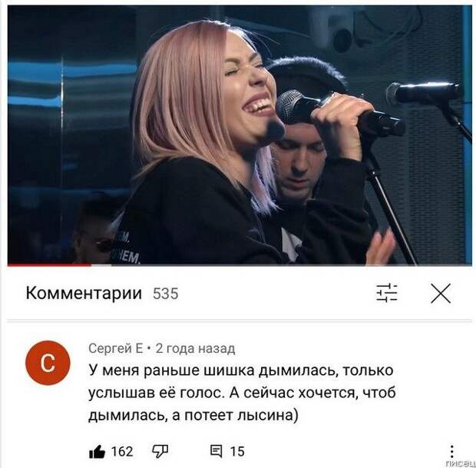Click the '2 года назад' timestamp

click(x=195, y=348)
